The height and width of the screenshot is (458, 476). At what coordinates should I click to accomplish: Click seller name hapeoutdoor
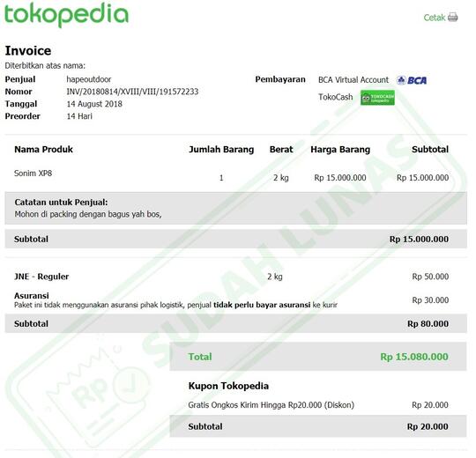[x=89, y=79]
